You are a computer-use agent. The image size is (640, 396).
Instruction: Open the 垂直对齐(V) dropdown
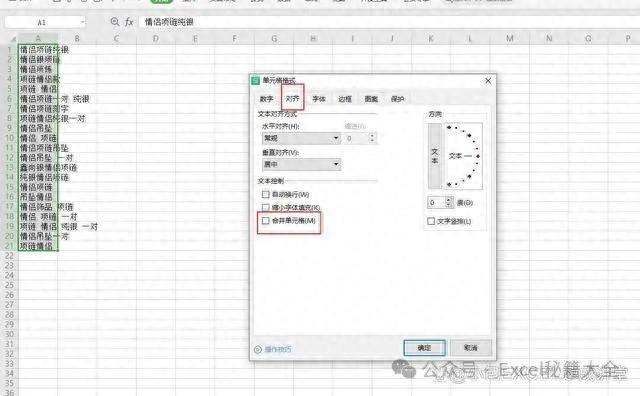(301, 164)
